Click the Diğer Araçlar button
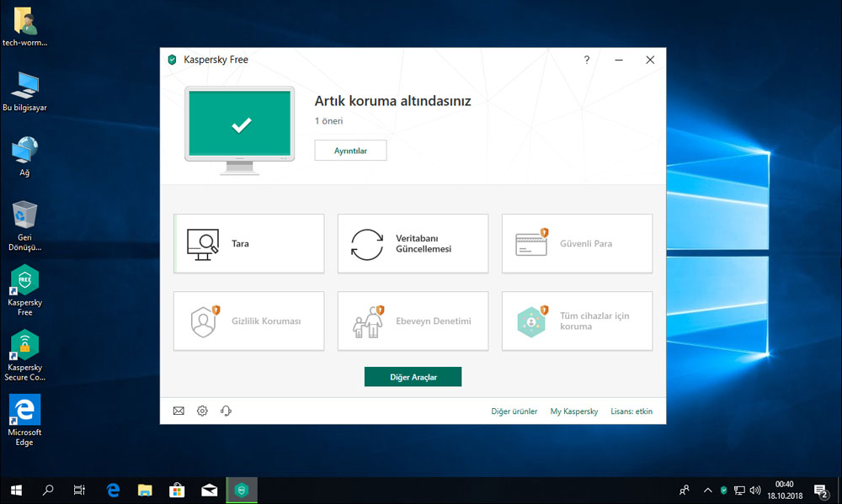The width and height of the screenshot is (842, 504). (413, 377)
